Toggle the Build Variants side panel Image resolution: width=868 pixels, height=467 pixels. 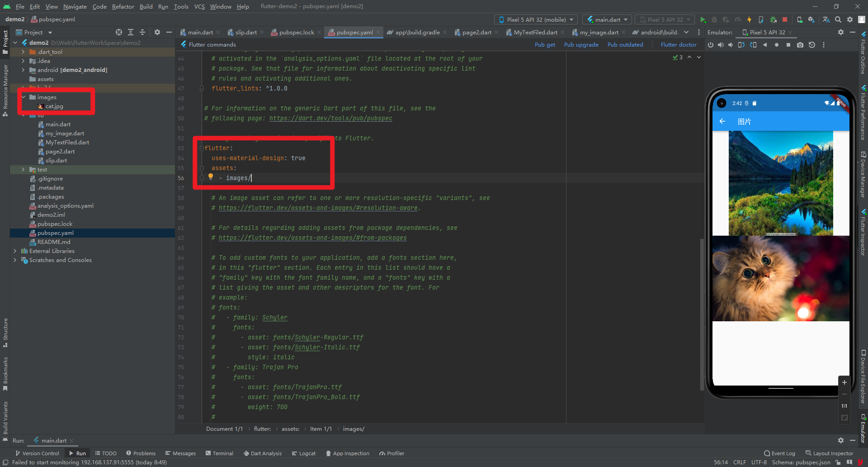click(5, 421)
